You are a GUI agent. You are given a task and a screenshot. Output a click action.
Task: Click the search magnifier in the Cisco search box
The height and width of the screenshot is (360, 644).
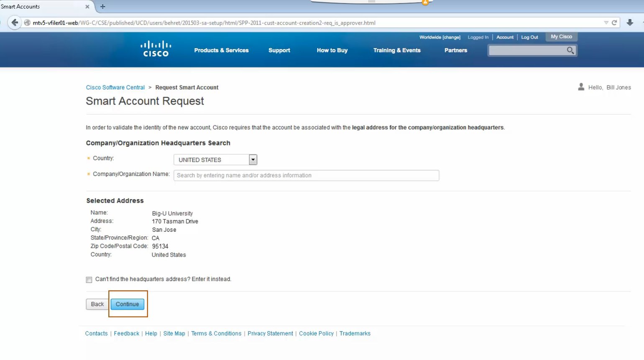pyautogui.click(x=570, y=50)
